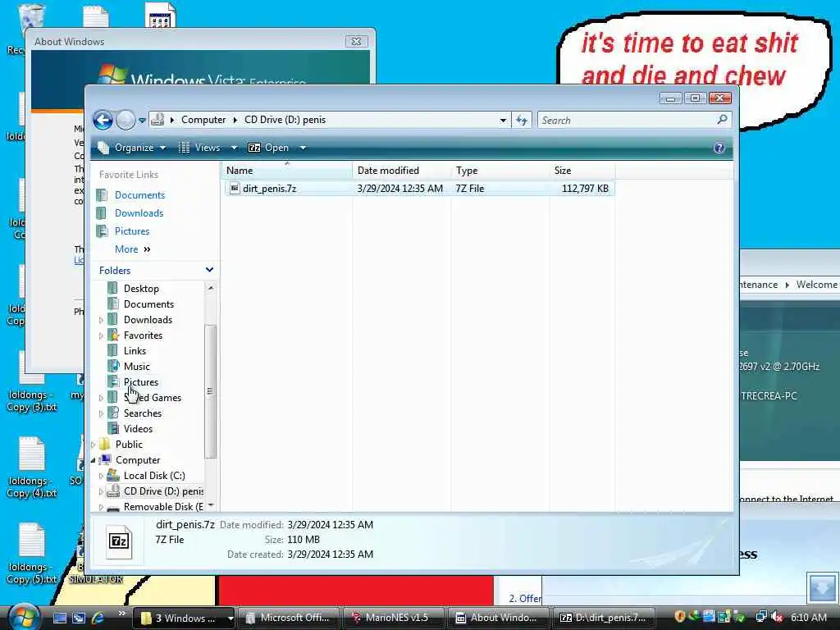This screenshot has height=630, width=840.
Task: Select Removable Disk (E:) in tree
Action: 163,506
